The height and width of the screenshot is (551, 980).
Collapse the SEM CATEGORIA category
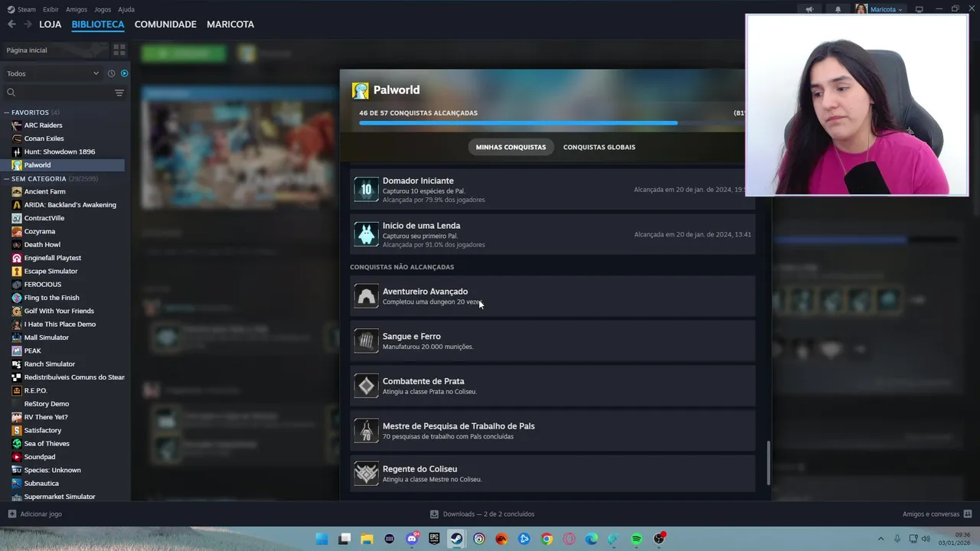pos(7,178)
